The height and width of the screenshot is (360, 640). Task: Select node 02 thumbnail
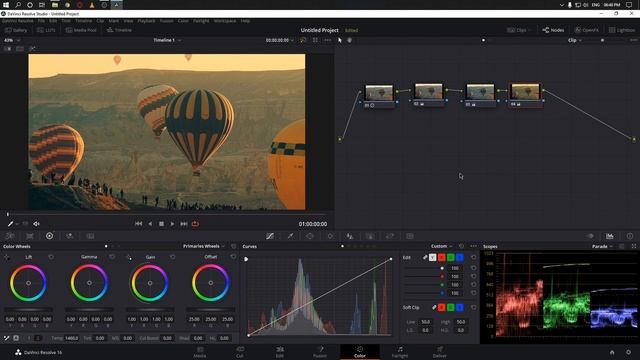tap(429, 91)
